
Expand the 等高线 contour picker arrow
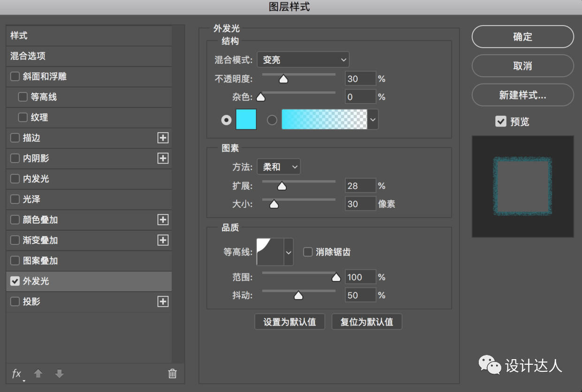pyautogui.click(x=289, y=252)
